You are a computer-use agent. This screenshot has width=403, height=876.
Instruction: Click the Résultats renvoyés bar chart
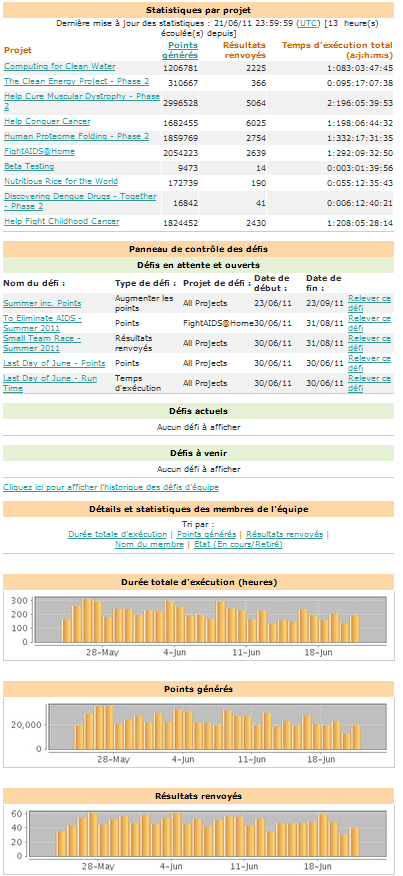pos(198,841)
